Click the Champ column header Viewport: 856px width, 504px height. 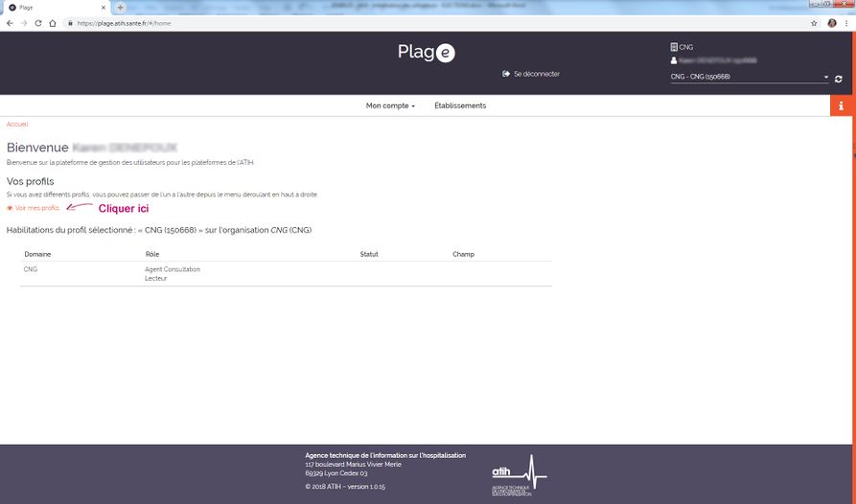click(x=464, y=254)
